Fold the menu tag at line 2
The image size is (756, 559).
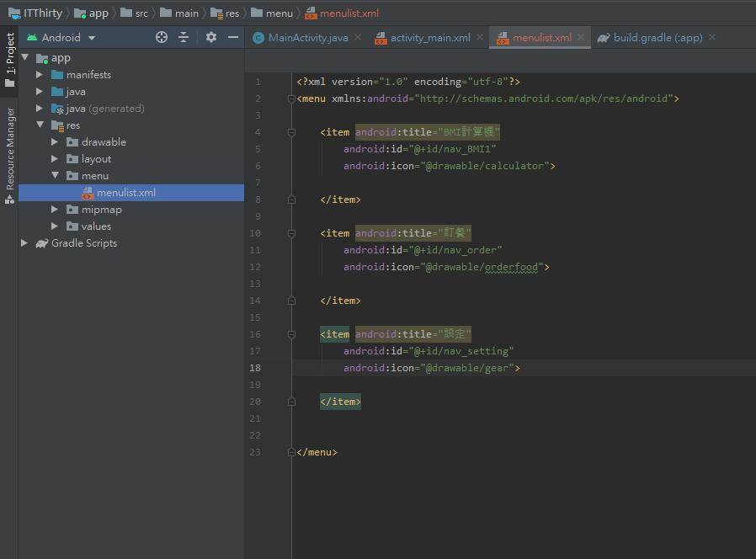tap(291, 98)
